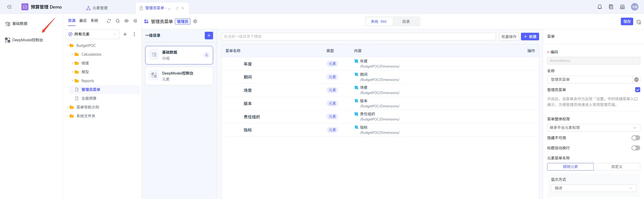Click the 保存 button
This screenshot has height=199, width=644.
[627, 22]
